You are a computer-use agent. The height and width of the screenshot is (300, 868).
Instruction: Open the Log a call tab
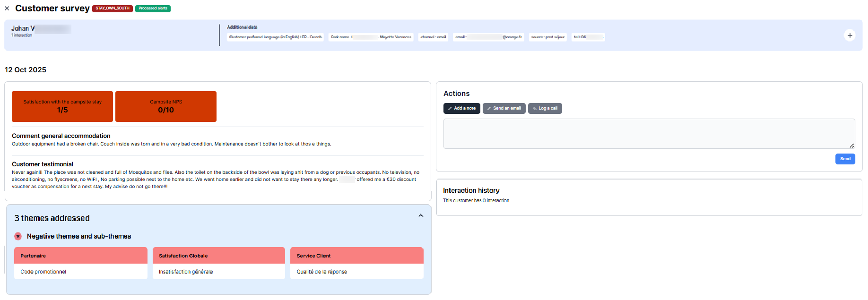[545, 108]
